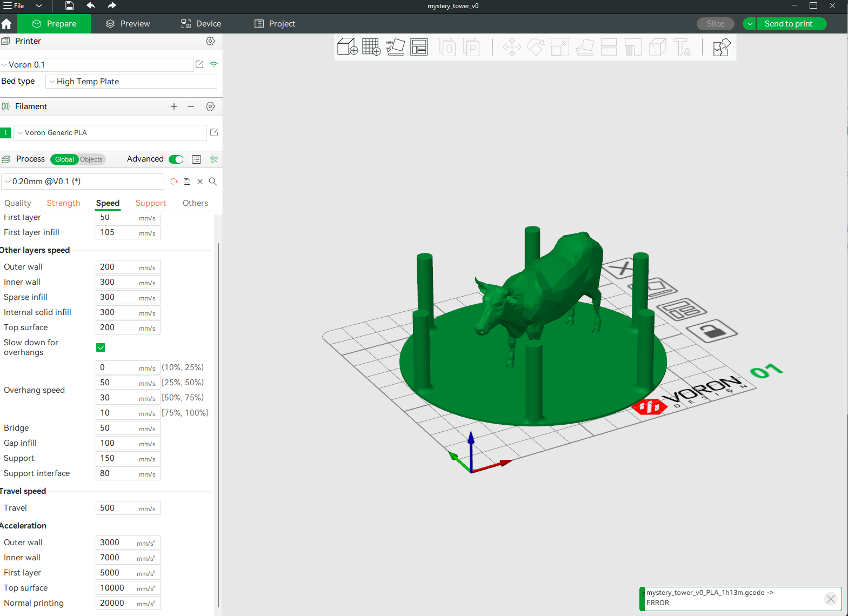Arrange all objects on the plate
This screenshot has width=848, height=616.
(x=419, y=47)
